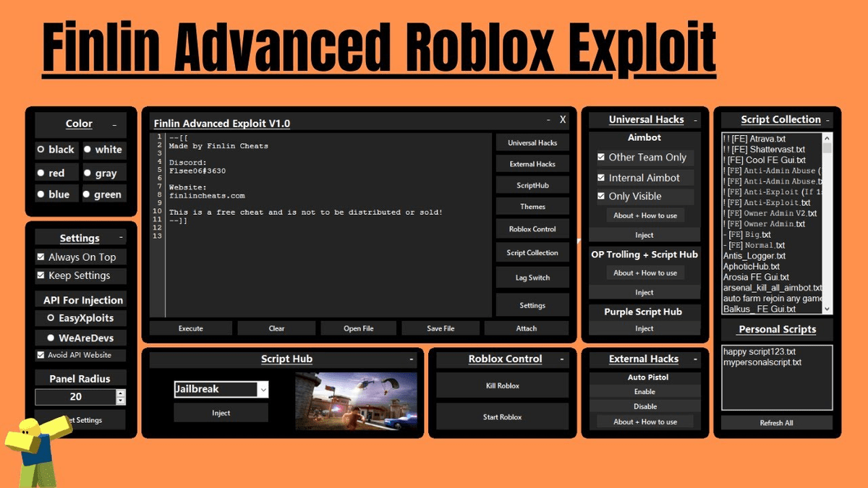
Task: Click the Execute button
Action: coord(191,328)
